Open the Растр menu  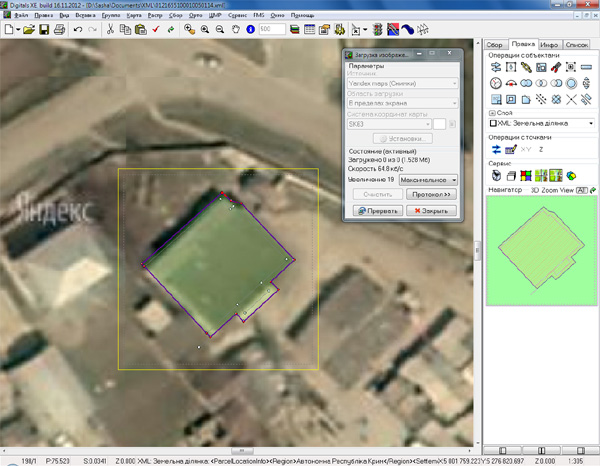click(155, 17)
